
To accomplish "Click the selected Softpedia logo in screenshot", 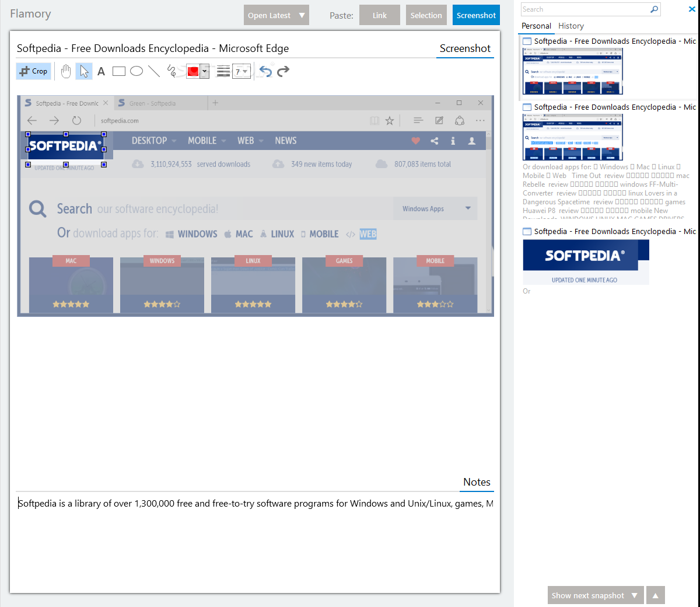I will (65, 146).
